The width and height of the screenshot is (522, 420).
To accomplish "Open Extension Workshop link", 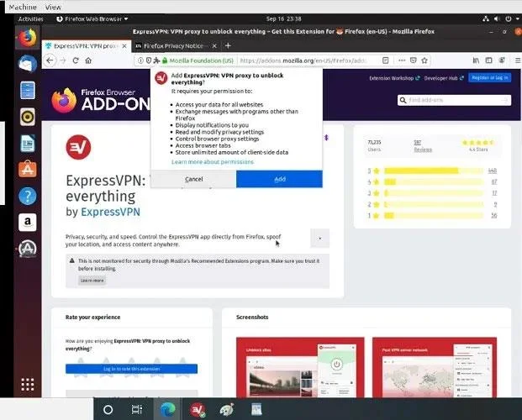I will tap(394, 78).
